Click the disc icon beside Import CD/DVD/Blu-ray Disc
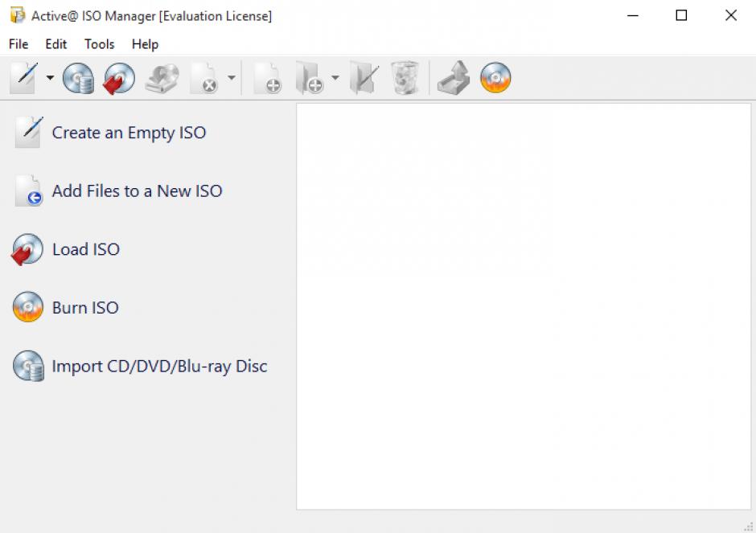Image resolution: width=756 pixels, height=533 pixels. [28, 366]
